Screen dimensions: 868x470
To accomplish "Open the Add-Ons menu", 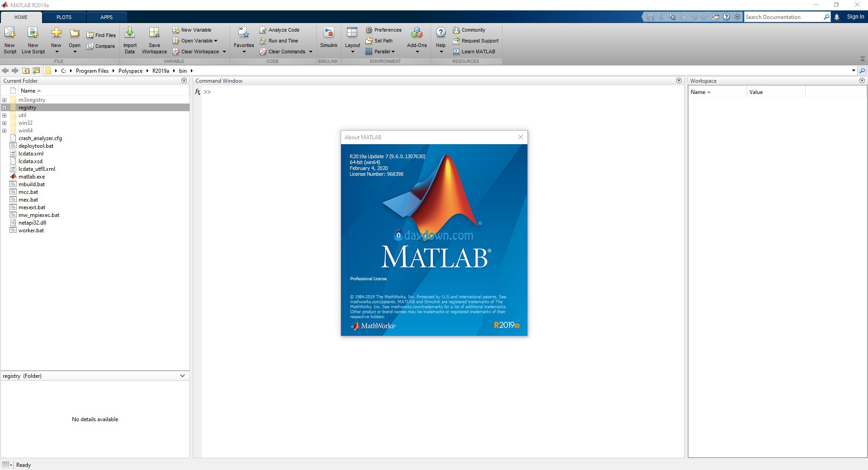I will (x=417, y=40).
